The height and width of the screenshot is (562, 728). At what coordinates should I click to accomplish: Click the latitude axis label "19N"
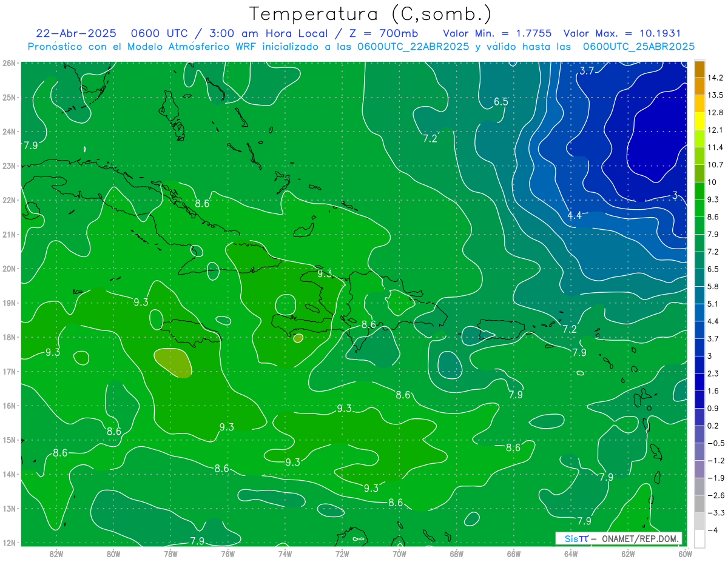(x=9, y=303)
